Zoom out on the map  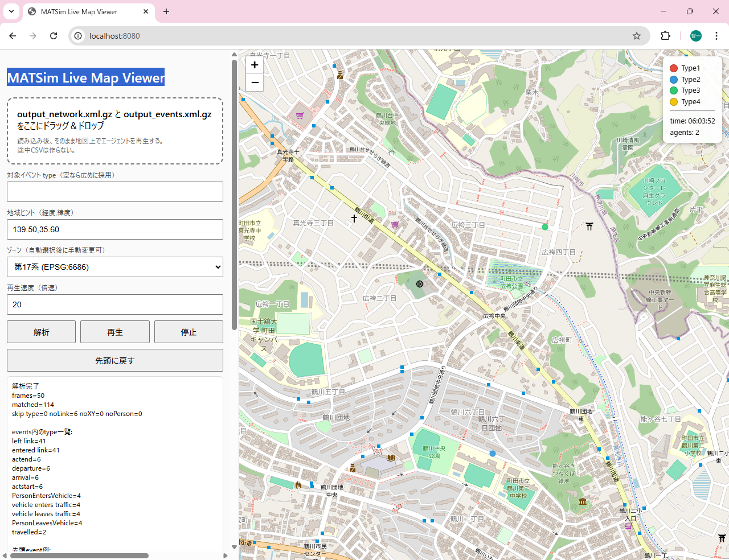[x=255, y=83]
